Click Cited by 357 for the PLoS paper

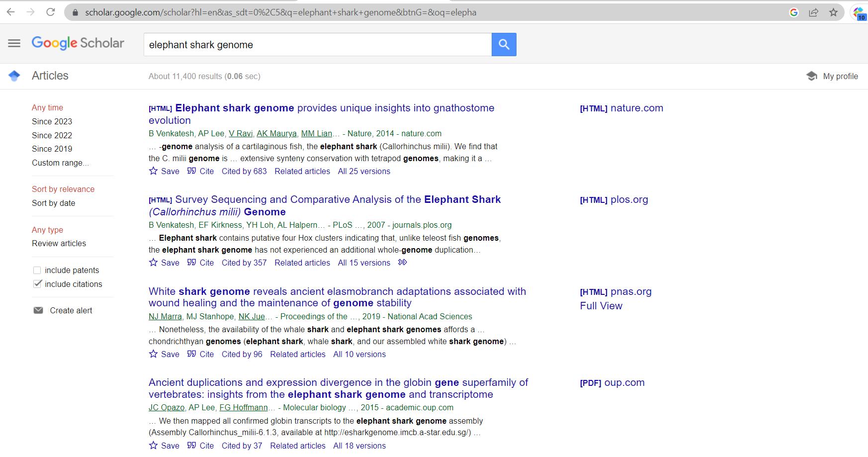pyautogui.click(x=244, y=263)
